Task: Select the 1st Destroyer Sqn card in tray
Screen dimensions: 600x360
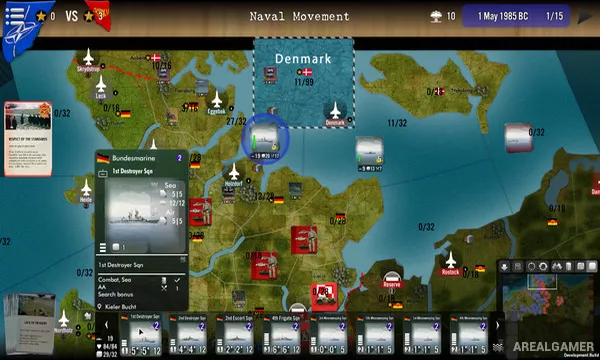Action: point(141,335)
